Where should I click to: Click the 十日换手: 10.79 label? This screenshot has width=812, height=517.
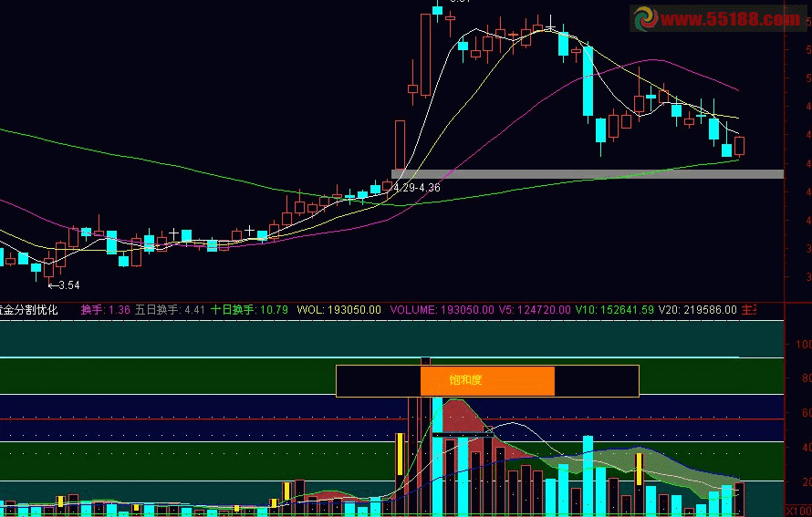click(x=249, y=310)
